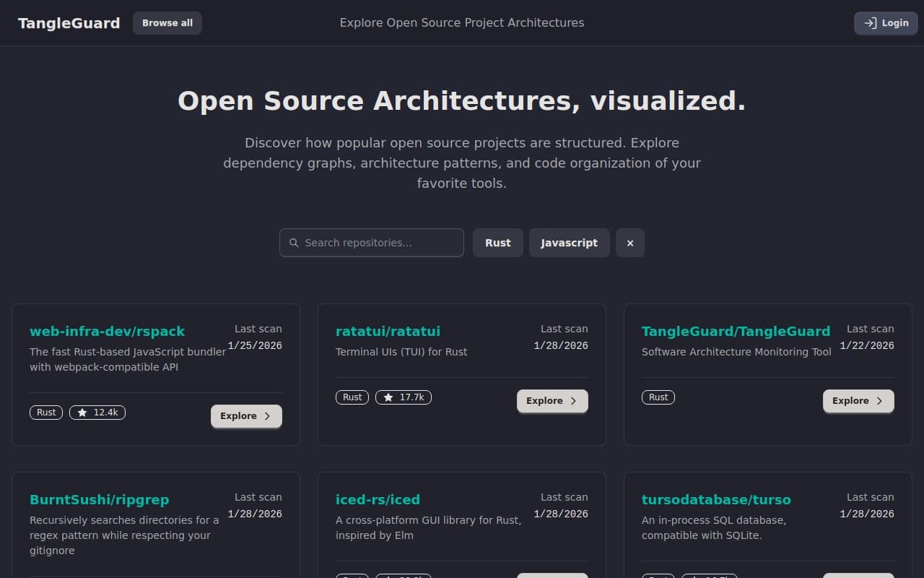Screen dimensions: 924x578
Task: Open the web-infra-dev/rspack repository link
Action: (x=107, y=332)
